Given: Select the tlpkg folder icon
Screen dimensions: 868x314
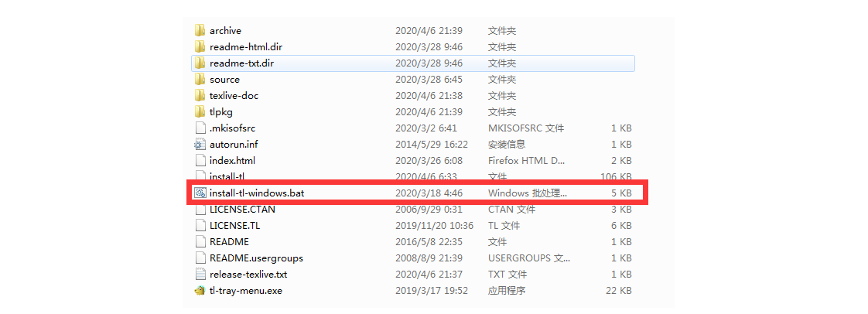Looking at the screenshot, I should click(x=200, y=112).
